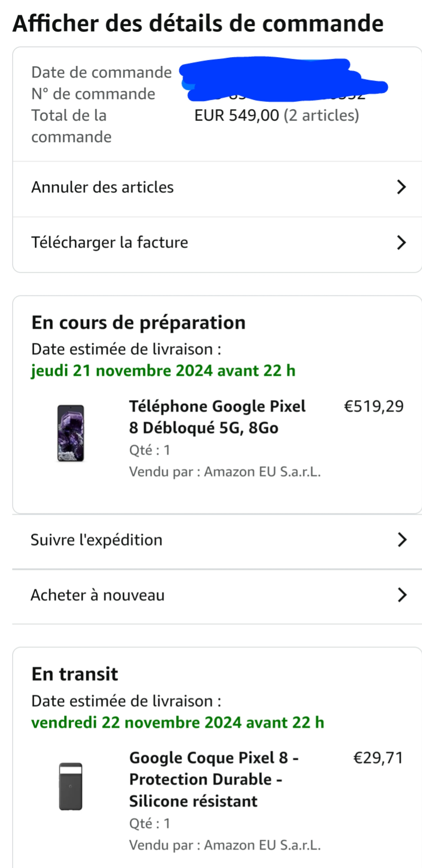Select the Annuler des articles option
Viewport: 422px width, 868px height.
click(x=103, y=187)
